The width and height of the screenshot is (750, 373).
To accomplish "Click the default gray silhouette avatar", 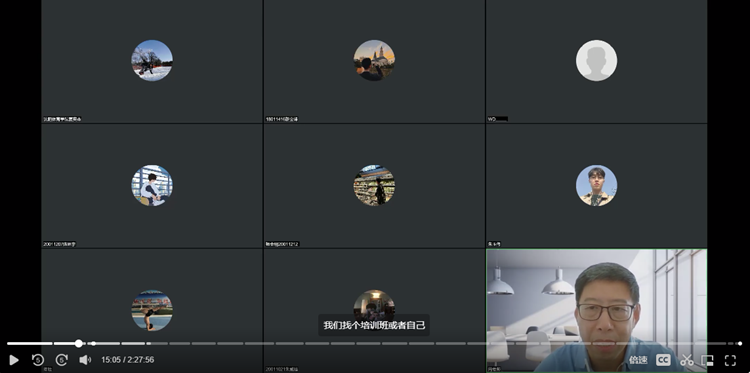I will 596,60.
